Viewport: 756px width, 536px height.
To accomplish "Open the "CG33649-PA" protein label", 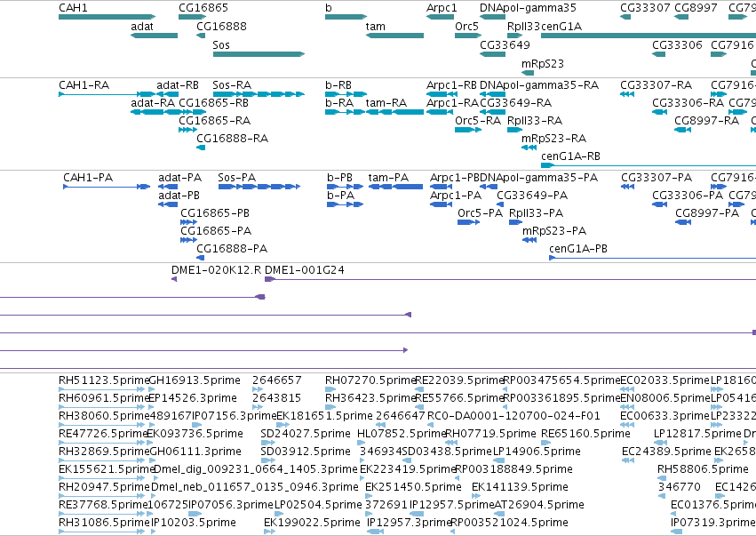I will tap(532, 196).
